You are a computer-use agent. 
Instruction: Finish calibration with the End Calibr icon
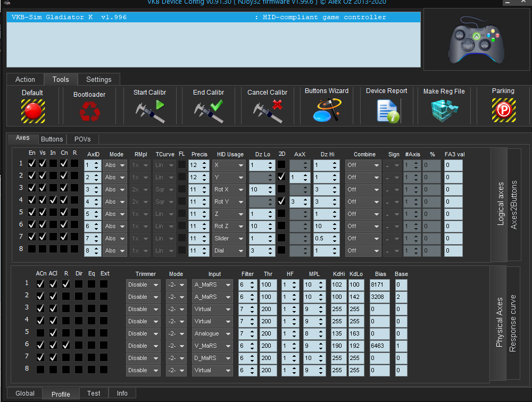coord(209,111)
